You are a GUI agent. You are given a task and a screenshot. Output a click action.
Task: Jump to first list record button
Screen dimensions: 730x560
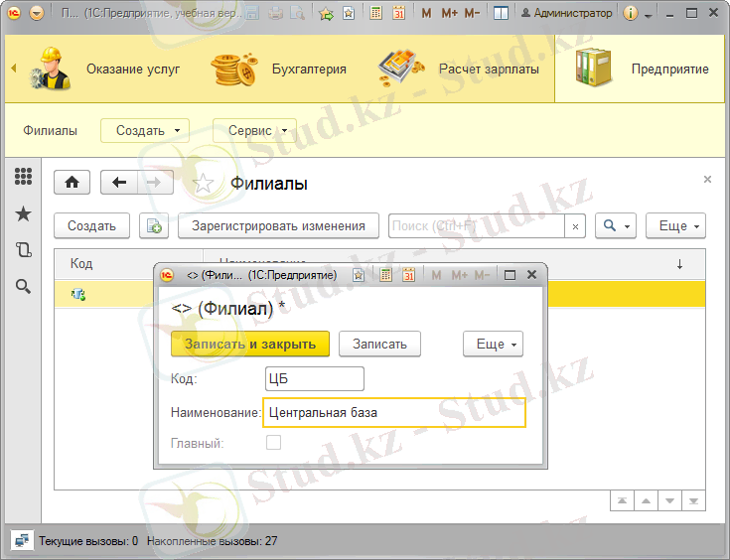pyautogui.click(x=622, y=500)
